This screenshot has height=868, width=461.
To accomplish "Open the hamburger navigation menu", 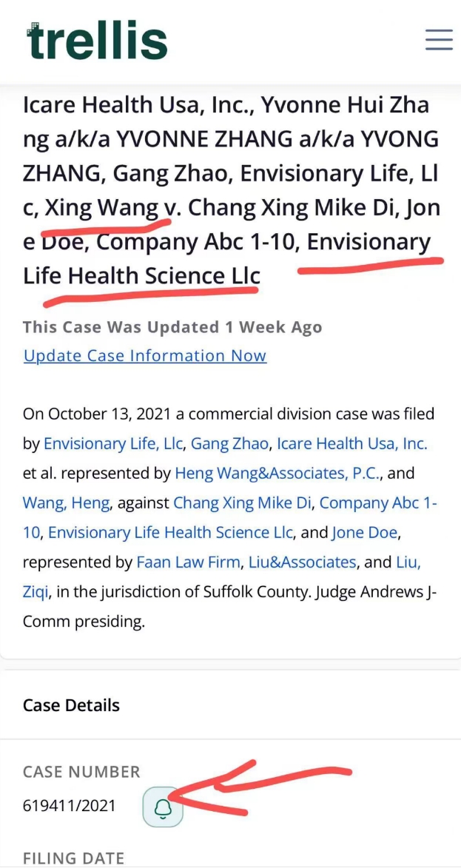I will pos(438,40).
